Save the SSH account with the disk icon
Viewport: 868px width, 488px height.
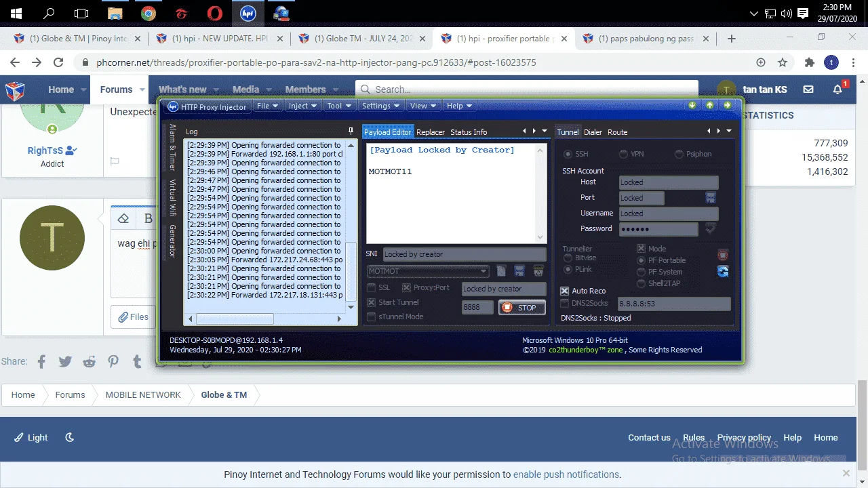tap(711, 197)
